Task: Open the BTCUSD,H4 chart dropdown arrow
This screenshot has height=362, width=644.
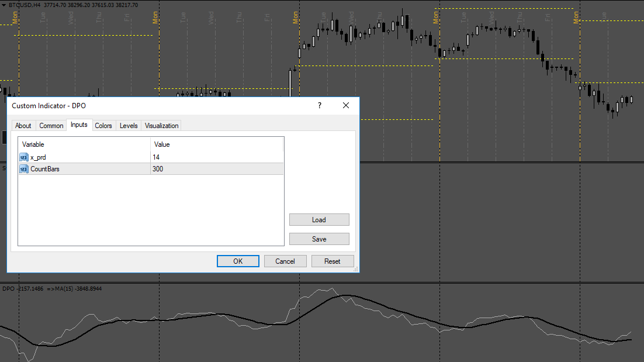Action: point(4,5)
